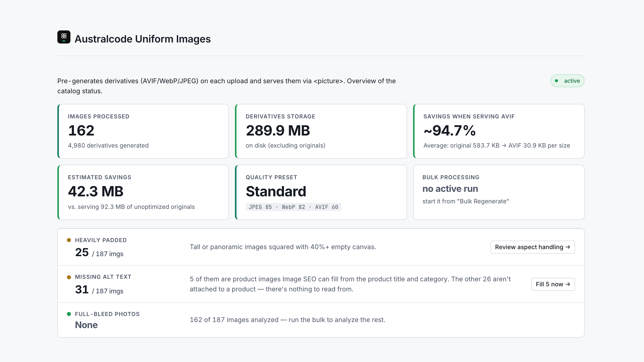Click the JPEG 85 WebP 82 AVIF 60 tag
Screen dimensions: 644x362
(x=293, y=207)
